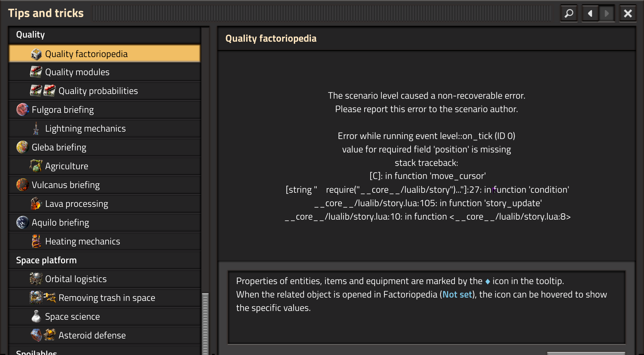
Task: Select the Lava processing tip
Action: (x=105, y=204)
